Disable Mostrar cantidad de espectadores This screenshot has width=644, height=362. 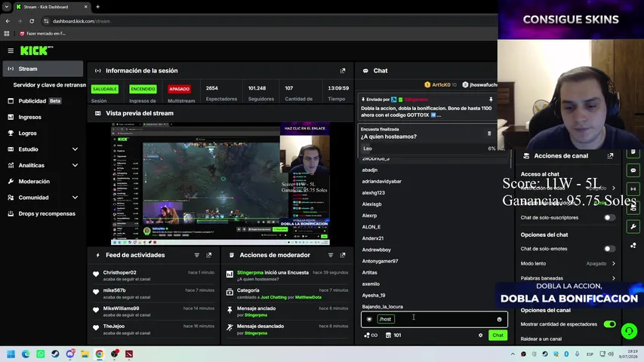[609, 324]
